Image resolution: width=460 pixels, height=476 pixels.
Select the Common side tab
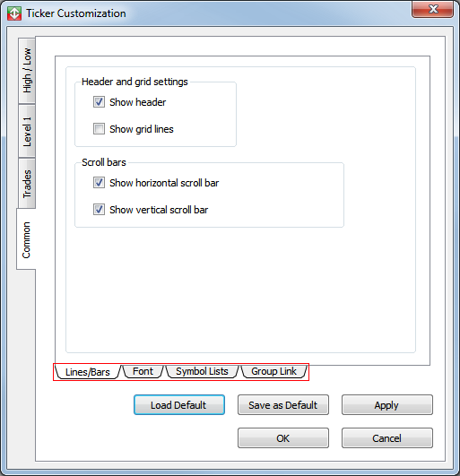point(26,239)
